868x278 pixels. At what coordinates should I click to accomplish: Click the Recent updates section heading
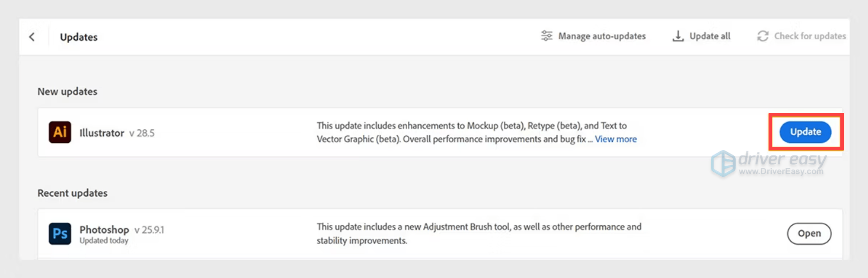click(x=72, y=193)
